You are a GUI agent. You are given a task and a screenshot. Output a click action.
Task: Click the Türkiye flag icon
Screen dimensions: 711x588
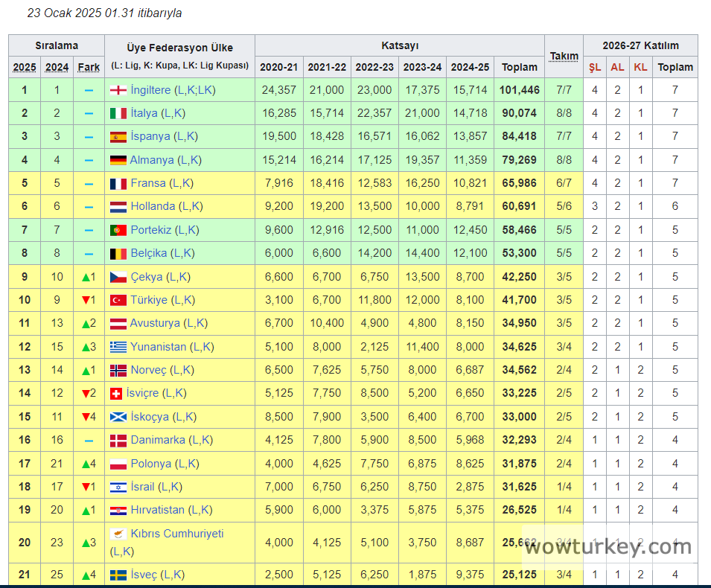(118, 300)
